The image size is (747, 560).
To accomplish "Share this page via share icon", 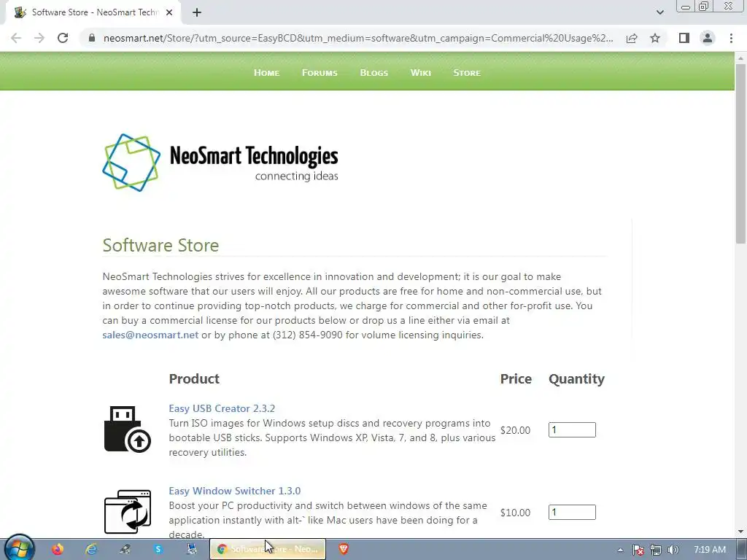I will pyautogui.click(x=632, y=38).
